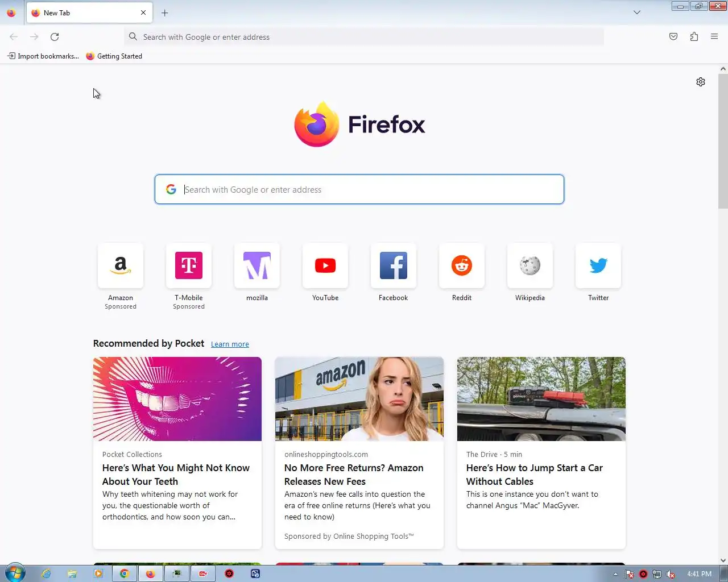Screen dimensions: 728x582
Task: Open 'Here's How to Jump Start a Car Without Cables' headline
Action: pyautogui.click(x=535, y=475)
